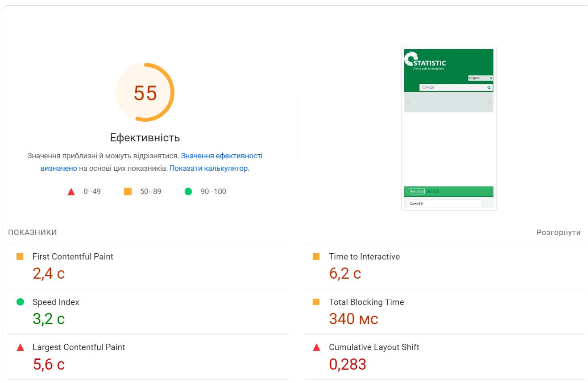Click the red triangle legend icon for 0–49
588x383 pixels.
[71, 192]
